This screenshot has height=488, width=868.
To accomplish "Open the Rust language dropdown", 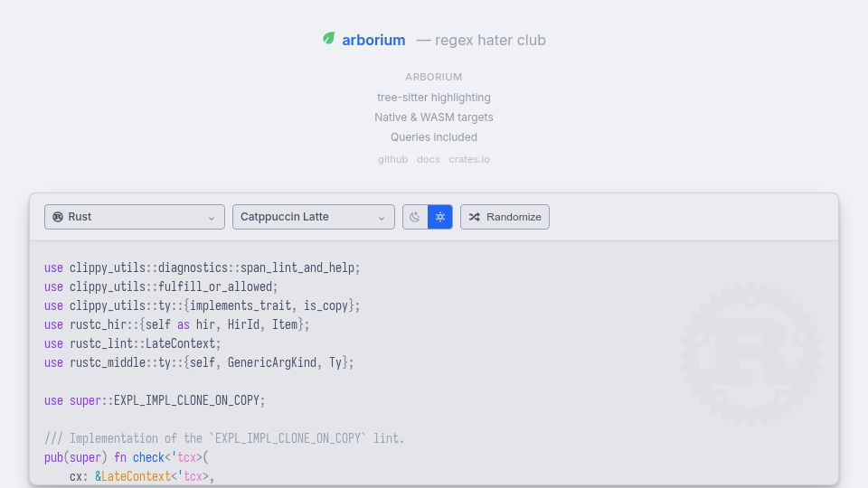I will (x=135, y=217).
